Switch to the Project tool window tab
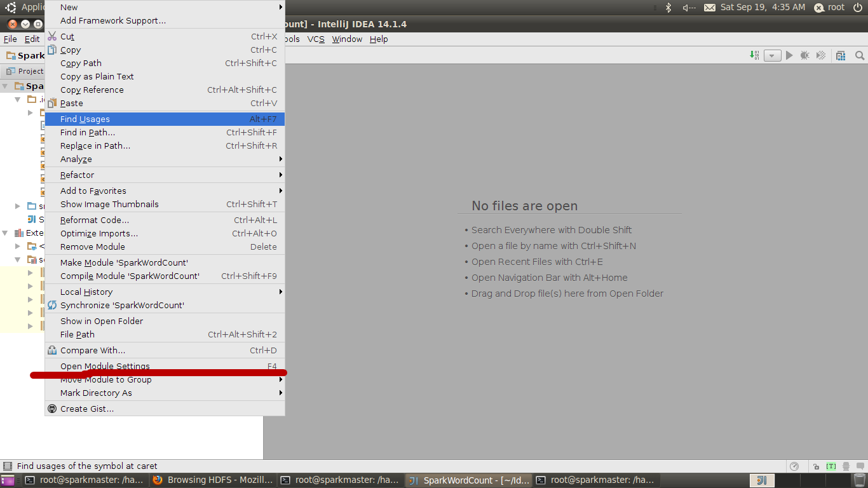Image resolution: width=868 pixels, height=488 pixels. click(x=25, y=71)
